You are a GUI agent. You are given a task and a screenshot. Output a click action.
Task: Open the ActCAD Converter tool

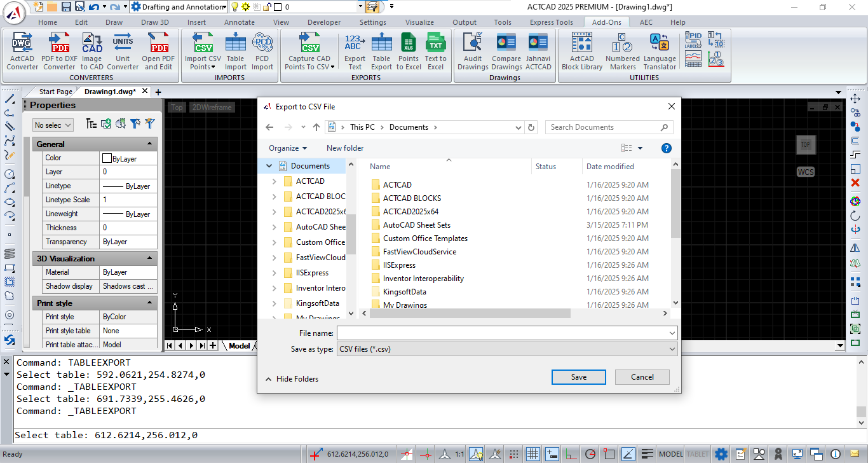click(x=22, y=51)
